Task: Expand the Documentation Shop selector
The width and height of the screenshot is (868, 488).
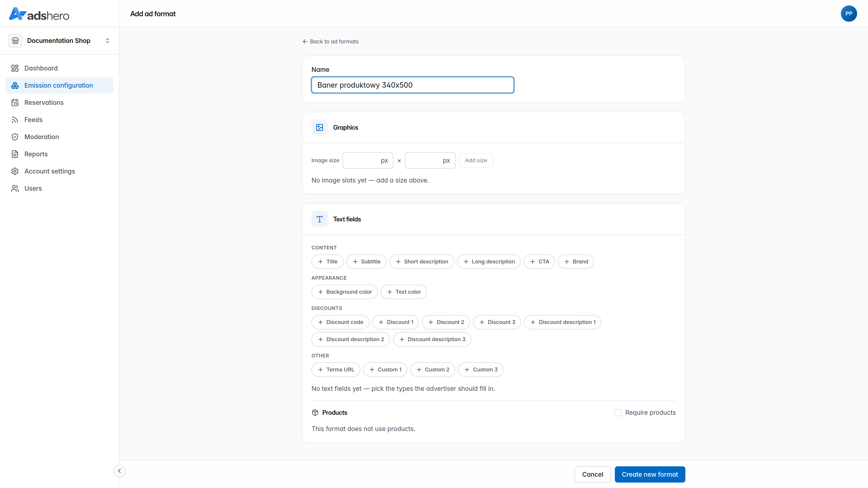Action: pyautogui.click(x=59, y=41)
